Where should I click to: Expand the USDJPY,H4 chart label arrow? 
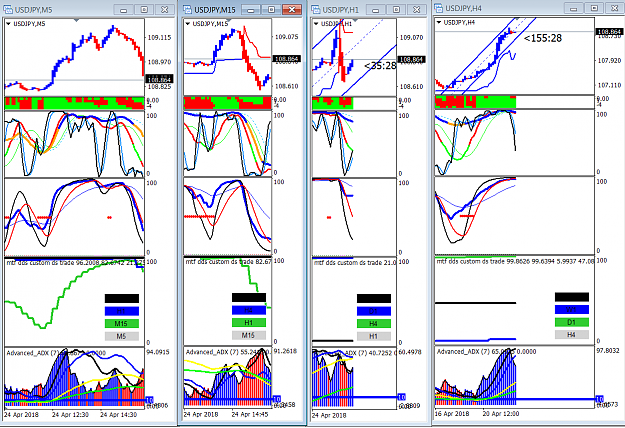click(x=439, y=23)
